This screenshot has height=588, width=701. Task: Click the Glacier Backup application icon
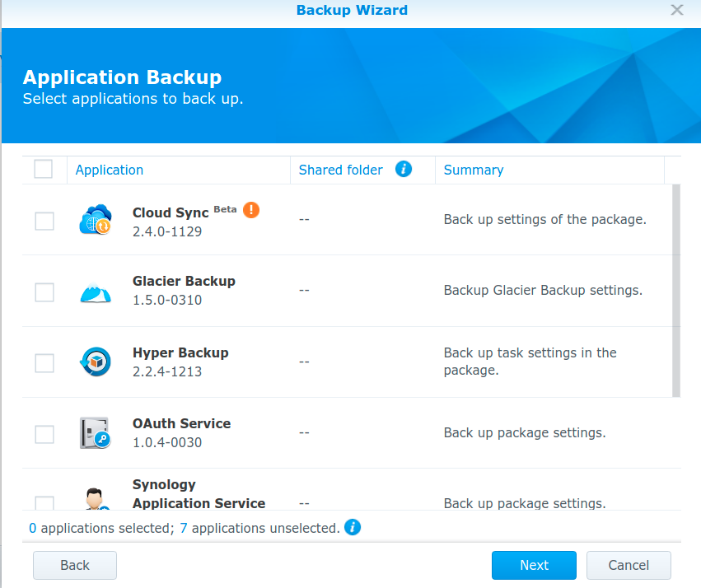click(x=95, y=292)
